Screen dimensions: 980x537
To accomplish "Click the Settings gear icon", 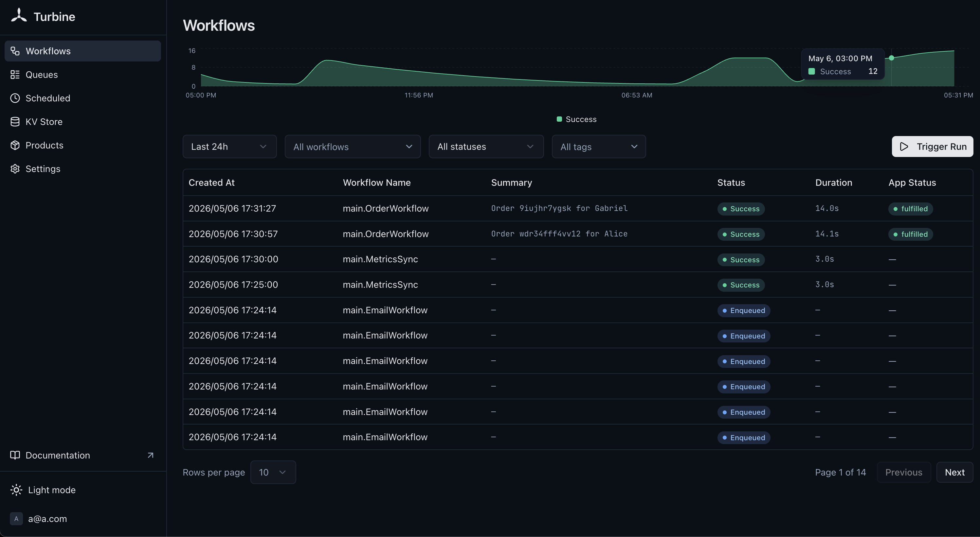I will coord(15,169).
